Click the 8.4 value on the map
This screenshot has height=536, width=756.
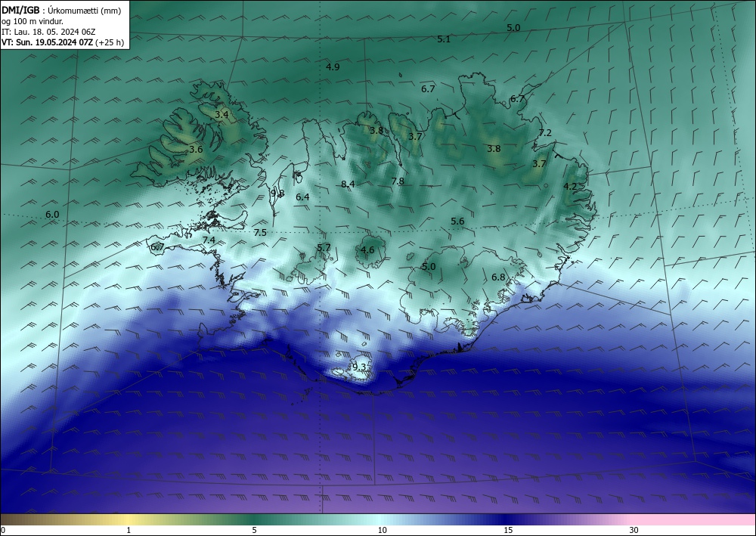(x=348, y=184)
